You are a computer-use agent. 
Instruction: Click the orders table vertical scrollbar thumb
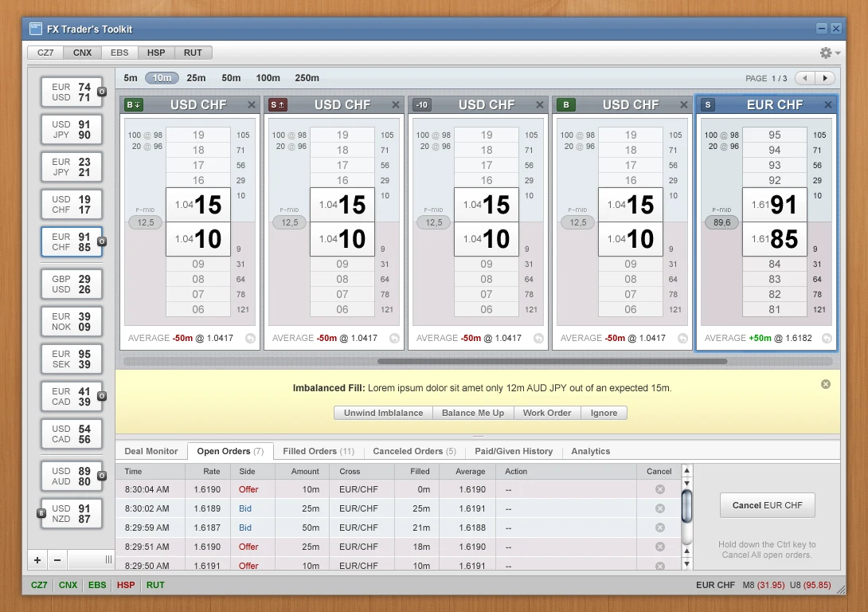pyautogui.click(x=686, y=506)
